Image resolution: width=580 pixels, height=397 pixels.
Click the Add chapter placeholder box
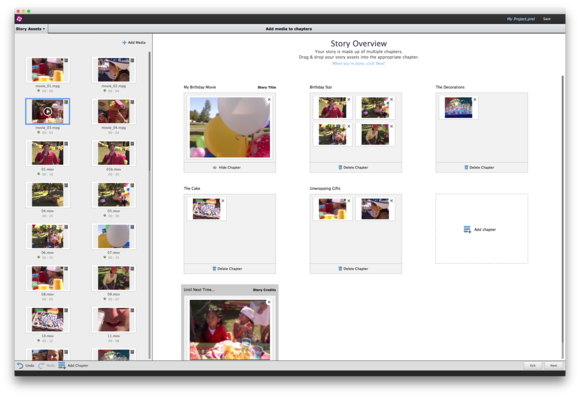point(482,229)
